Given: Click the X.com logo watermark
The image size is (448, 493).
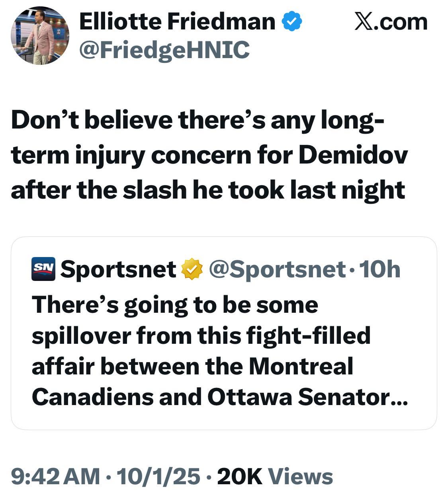Looking at the screenshot, I should coord(391,21).
